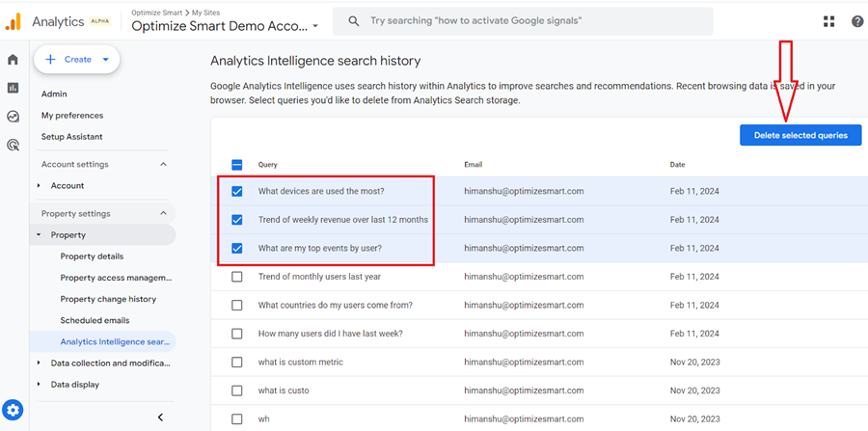Open the Explore icon in left rail
This screenshot has width=868, height=431.
pos(13,117)
